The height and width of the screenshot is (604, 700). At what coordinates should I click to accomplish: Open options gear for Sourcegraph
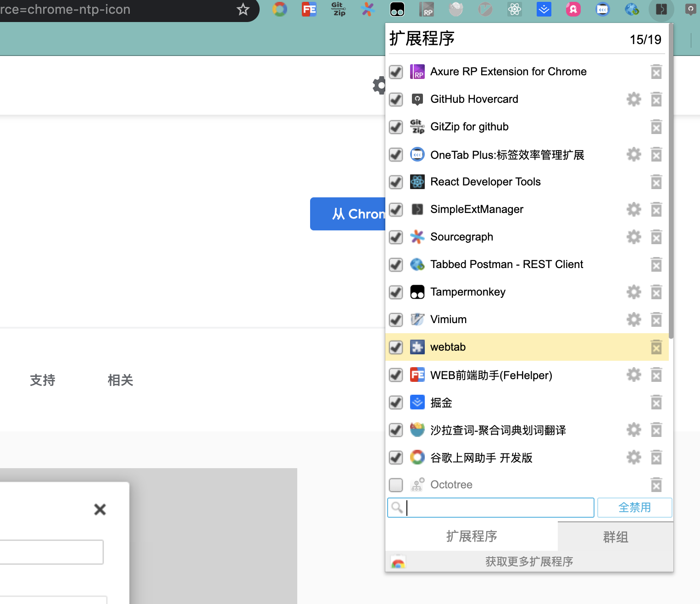tap(634, 237)
